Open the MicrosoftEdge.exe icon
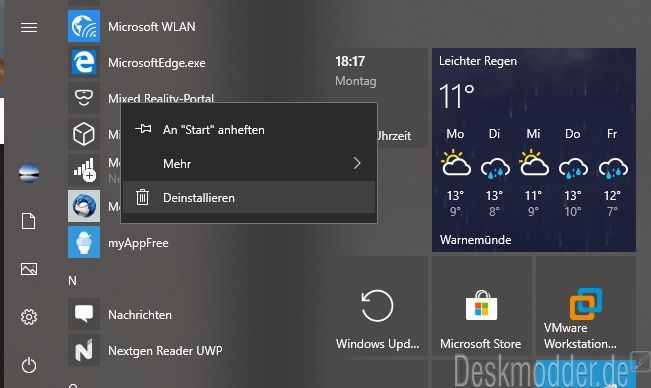Viewport: 651px width, 388px height. click(x=84, y=62)
